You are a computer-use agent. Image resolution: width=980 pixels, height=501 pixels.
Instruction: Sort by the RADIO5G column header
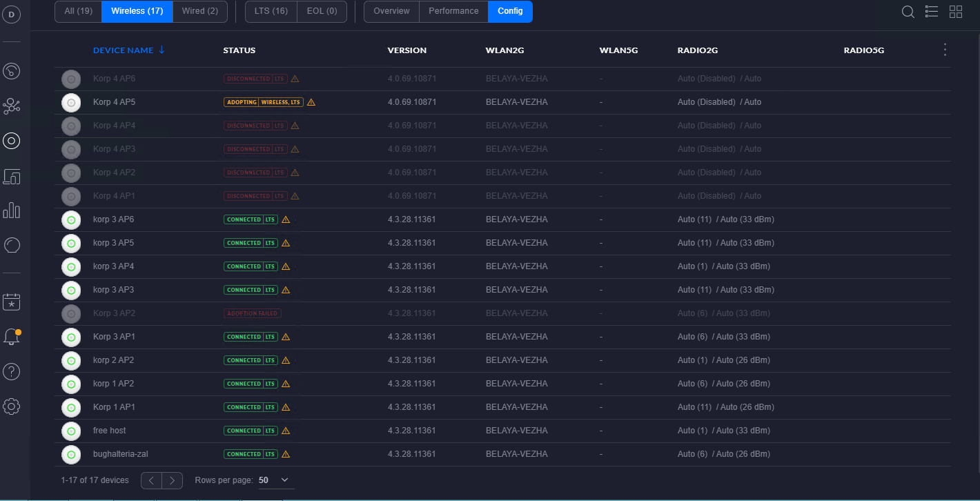[x=864, y=50]
